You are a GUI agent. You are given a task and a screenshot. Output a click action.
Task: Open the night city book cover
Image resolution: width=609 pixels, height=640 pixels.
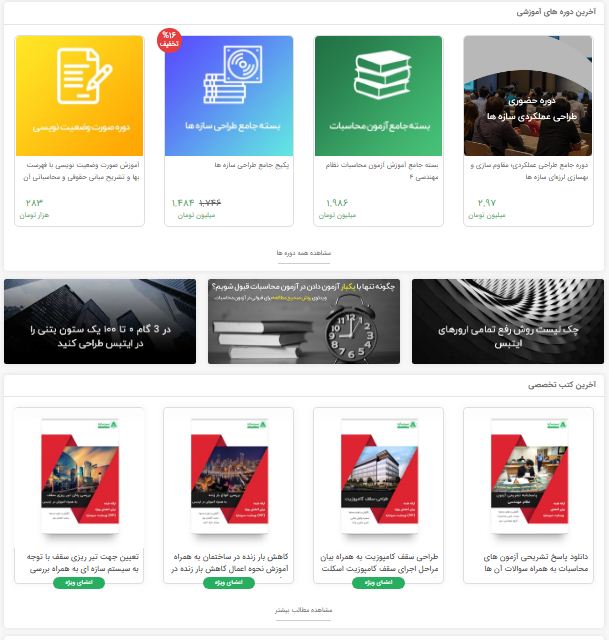click(x=229, y=476)
